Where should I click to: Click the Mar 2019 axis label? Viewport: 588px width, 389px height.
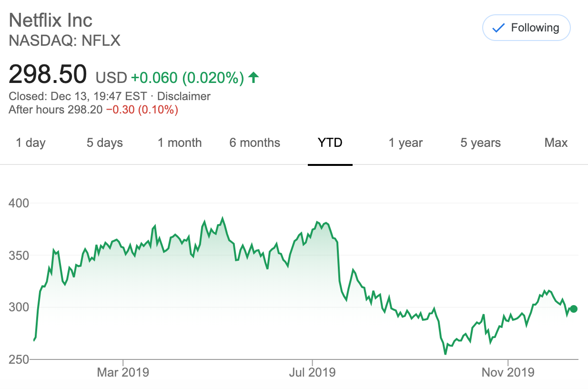point(123,372)
